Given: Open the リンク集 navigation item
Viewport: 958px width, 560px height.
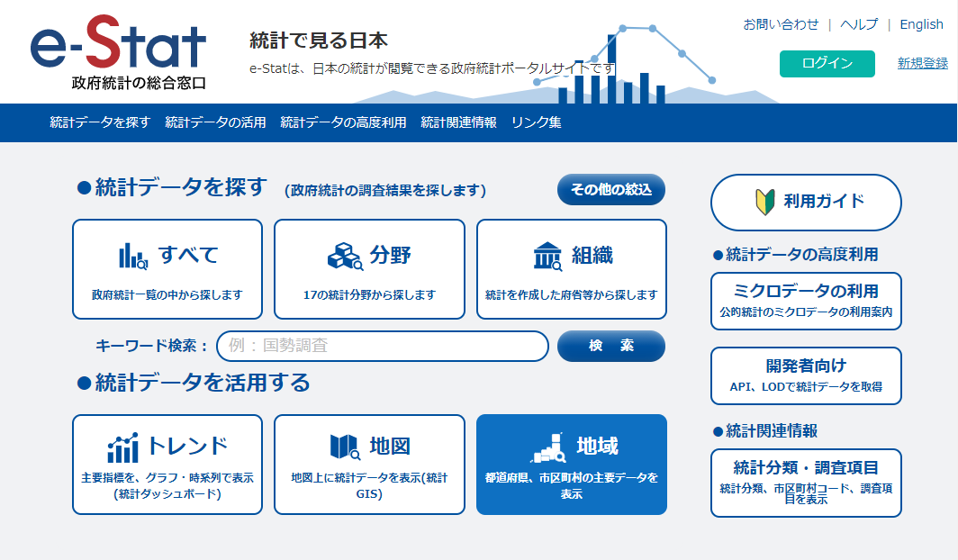Looking at the screenshot, I should [536, 122].
